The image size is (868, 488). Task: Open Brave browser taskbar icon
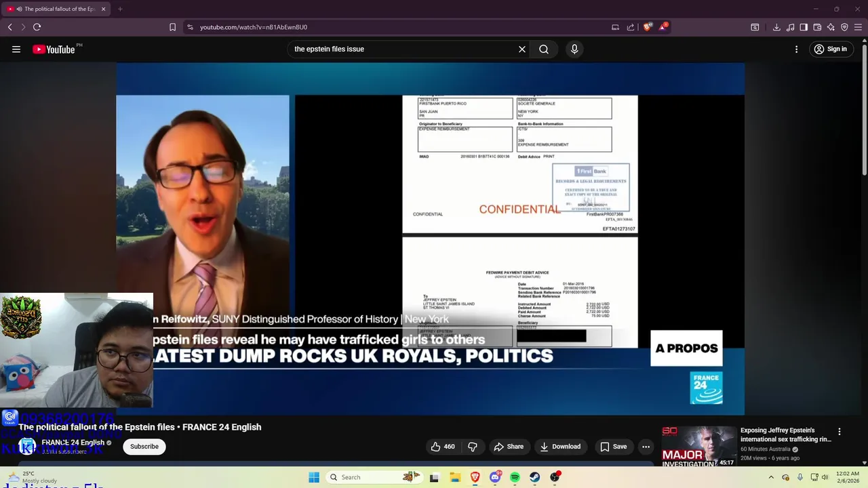click(475, 477)
